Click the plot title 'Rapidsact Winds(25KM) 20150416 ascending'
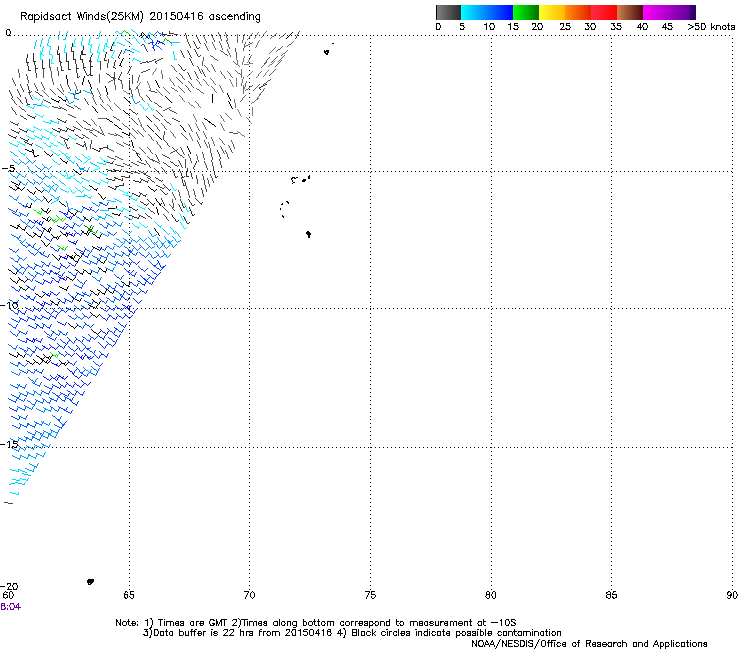 coord(140,17)
